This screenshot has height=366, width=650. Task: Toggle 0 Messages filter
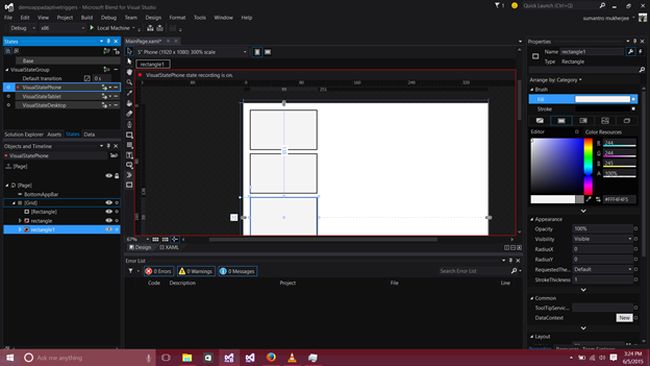tap(238, 271)
